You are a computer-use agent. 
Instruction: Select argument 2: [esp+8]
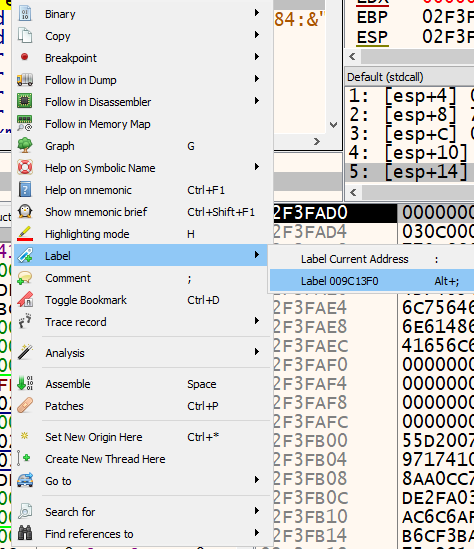410,114
